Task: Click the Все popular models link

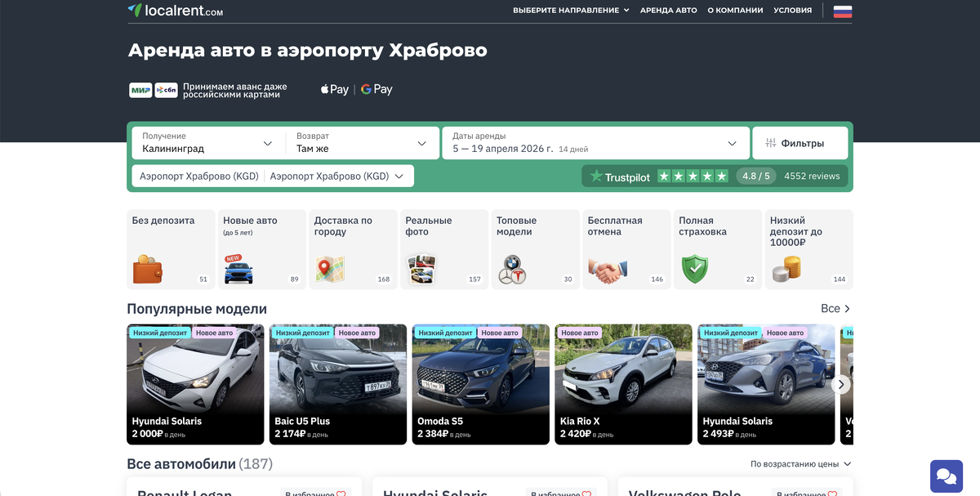Action: click(835, 309)
